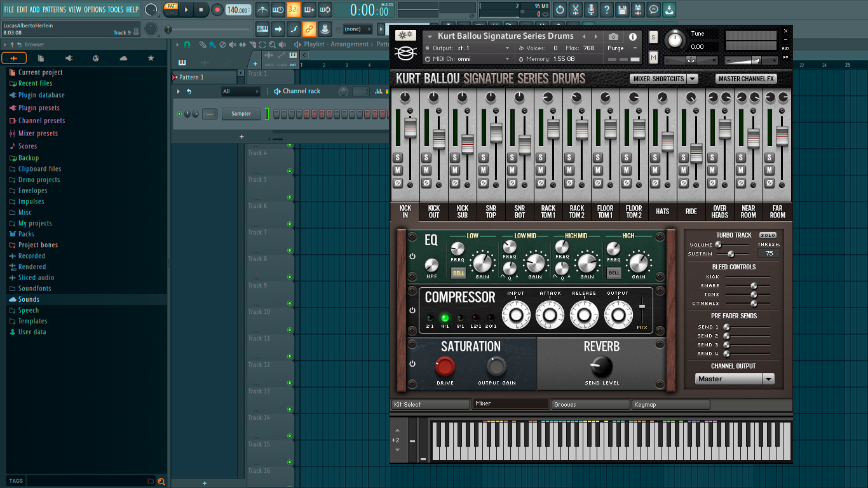Click the stop transport button
This screenshot has width=868, height=488.
201,10
